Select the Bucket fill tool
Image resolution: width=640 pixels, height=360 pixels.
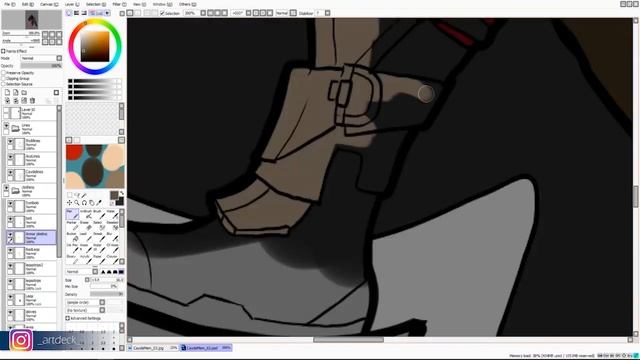point(72,237)
